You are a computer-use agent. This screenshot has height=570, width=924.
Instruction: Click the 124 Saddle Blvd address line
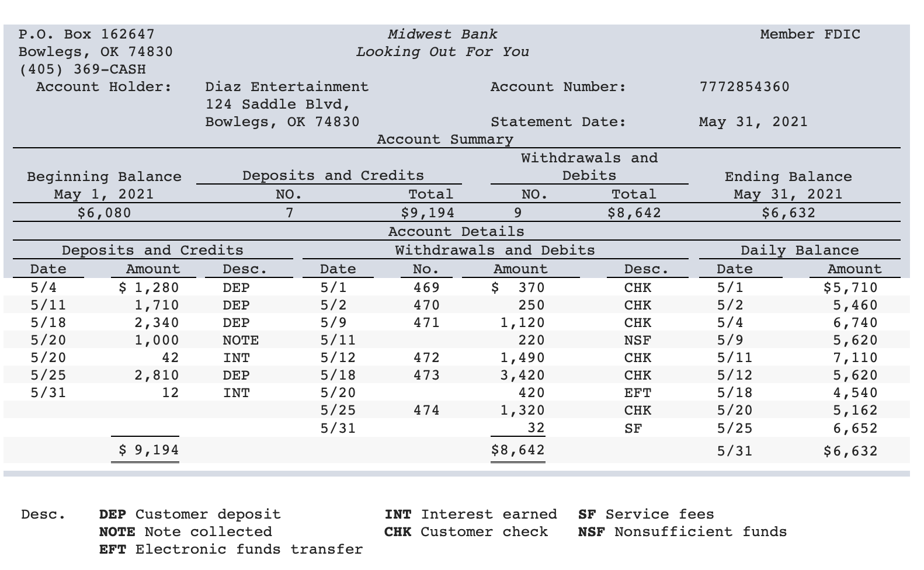click(278, 105)
